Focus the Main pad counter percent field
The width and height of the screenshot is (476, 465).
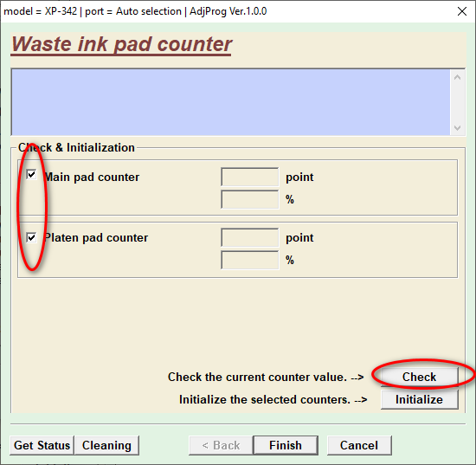coord(250,199)
